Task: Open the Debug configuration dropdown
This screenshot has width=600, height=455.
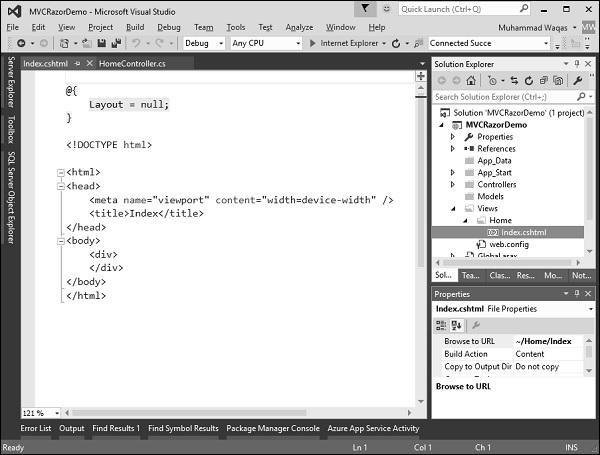Action: coord(221,43)
